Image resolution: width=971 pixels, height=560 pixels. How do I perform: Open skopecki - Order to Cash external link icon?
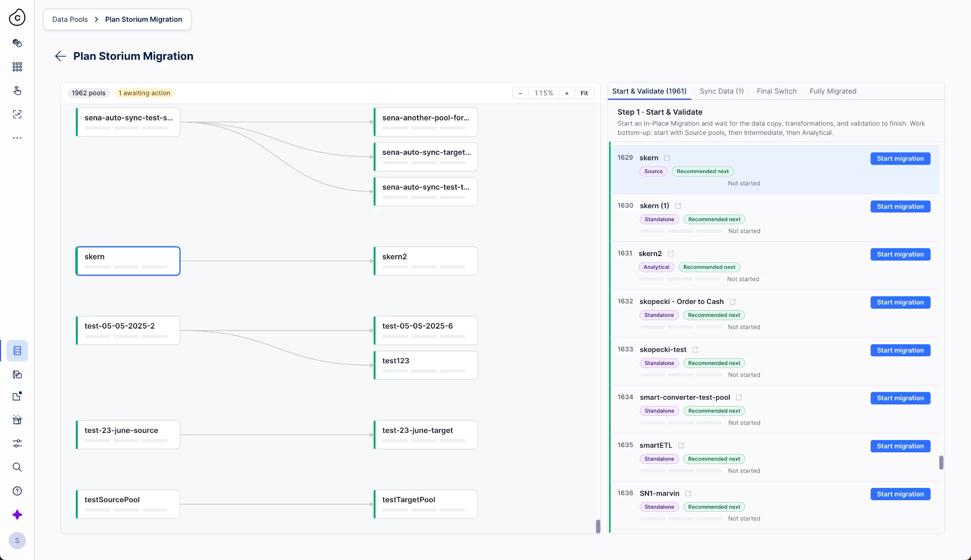coord(733,302)
